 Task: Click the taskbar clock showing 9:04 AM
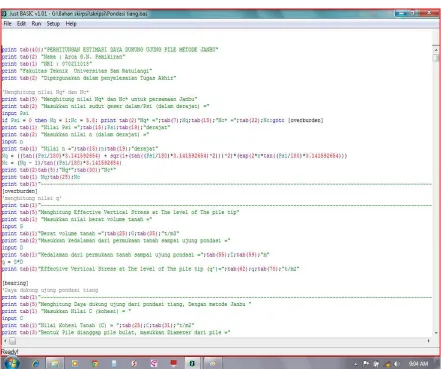tap(418, 364)
